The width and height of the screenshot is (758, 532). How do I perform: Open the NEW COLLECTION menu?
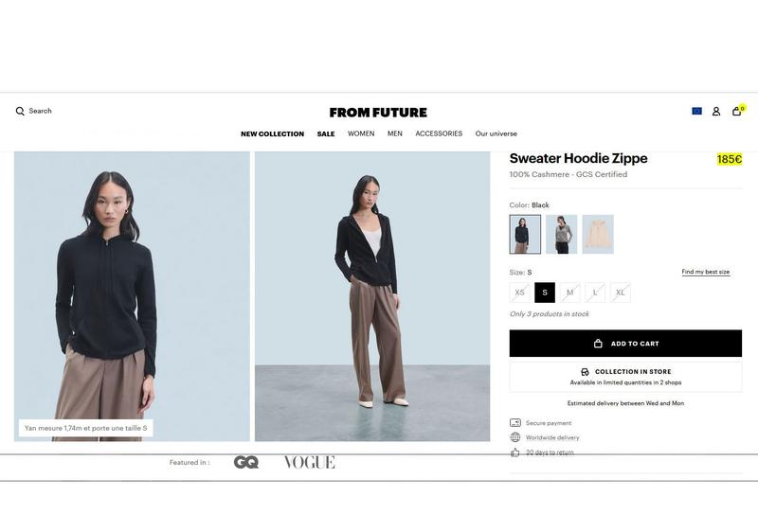click(273, 133)
